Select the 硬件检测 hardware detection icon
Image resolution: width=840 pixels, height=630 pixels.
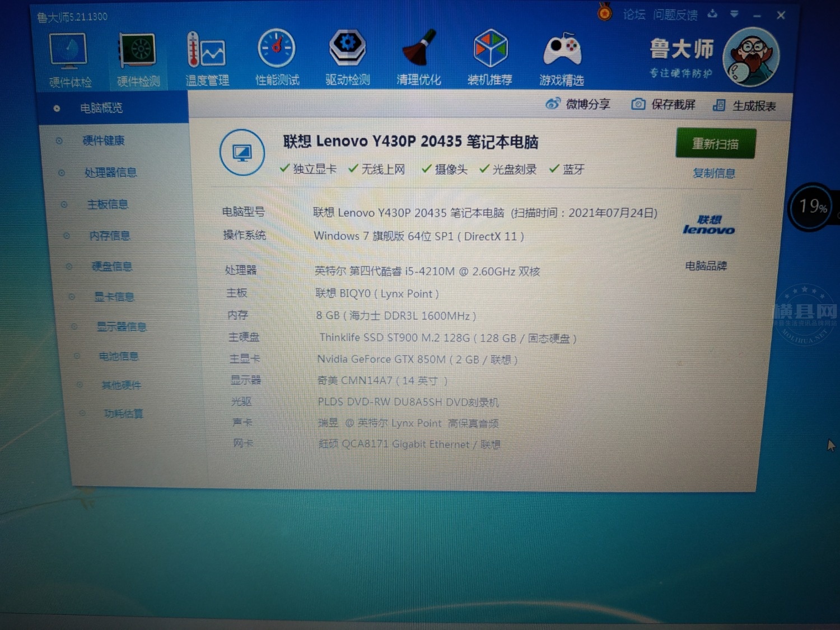coord(138,60)
